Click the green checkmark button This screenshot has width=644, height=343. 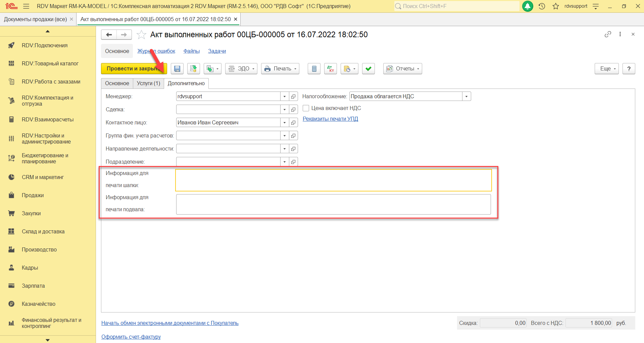pyautogui.click(x=368, y=69)
